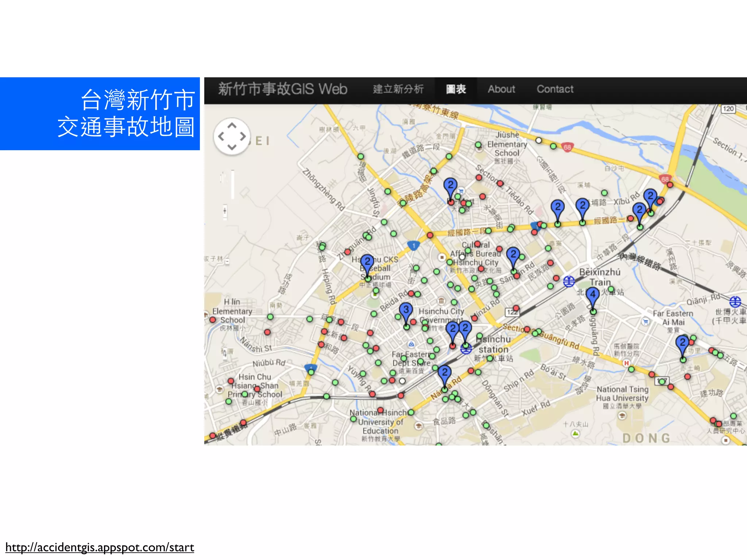Click the Hsinchu station rail icon
This screenshot has width=747, height=560.
[x=466, y=349]
